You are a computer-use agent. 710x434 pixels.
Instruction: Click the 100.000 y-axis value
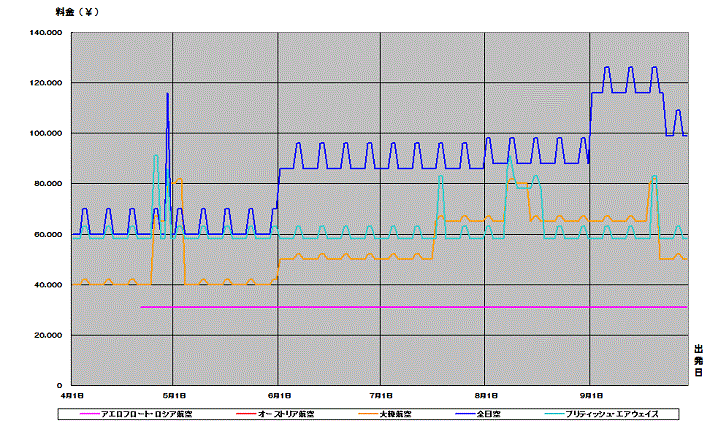point(46,134)
